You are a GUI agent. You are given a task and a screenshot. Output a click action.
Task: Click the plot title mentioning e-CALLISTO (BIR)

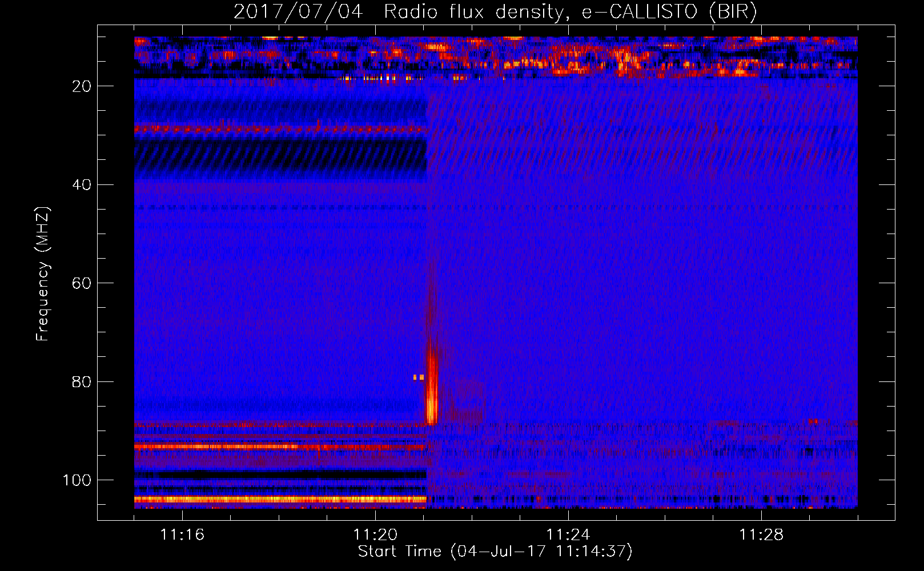(x=495, y=11)
